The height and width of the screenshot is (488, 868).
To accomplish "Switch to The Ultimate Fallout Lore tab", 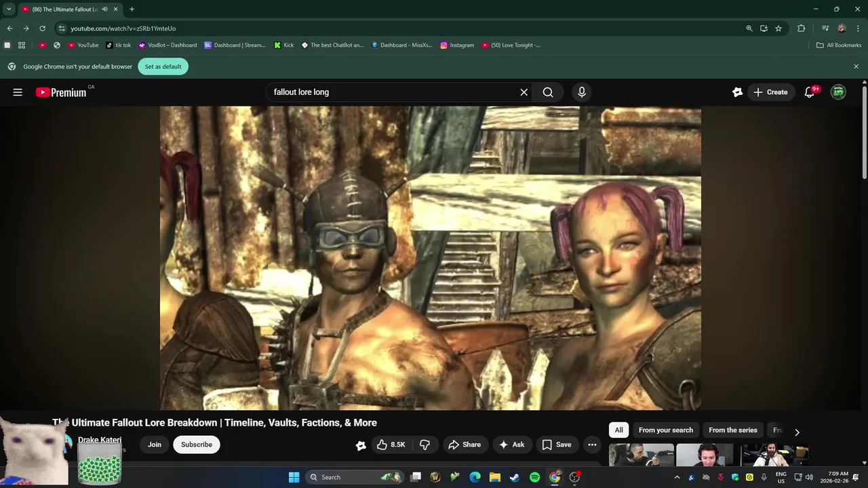I will (69, 9).
